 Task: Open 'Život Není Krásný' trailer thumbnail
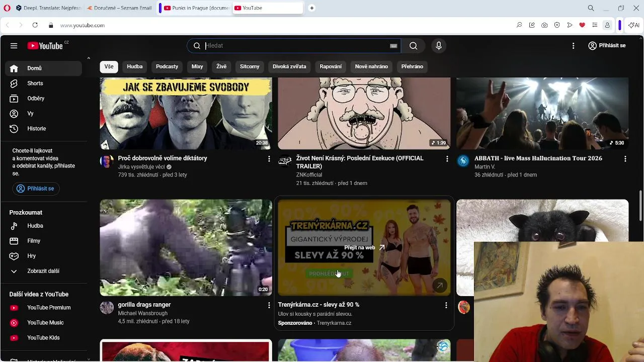pos(364,114)
